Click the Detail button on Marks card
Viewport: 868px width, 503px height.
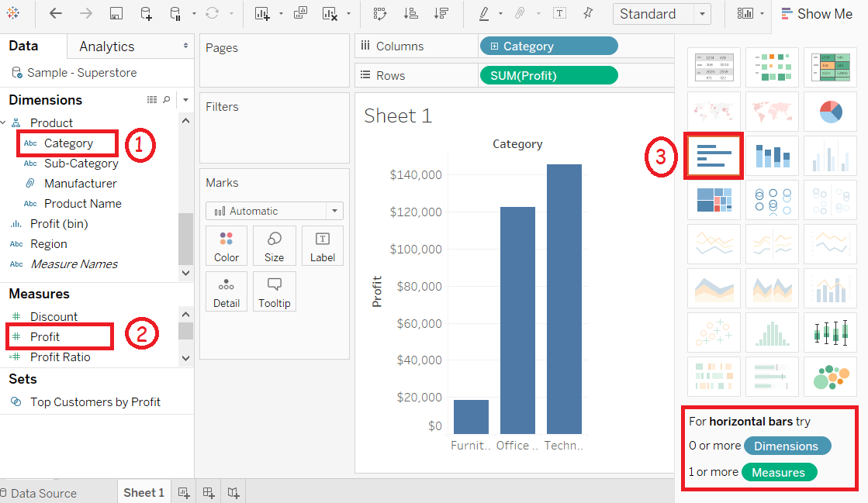[x=227, y=291]
